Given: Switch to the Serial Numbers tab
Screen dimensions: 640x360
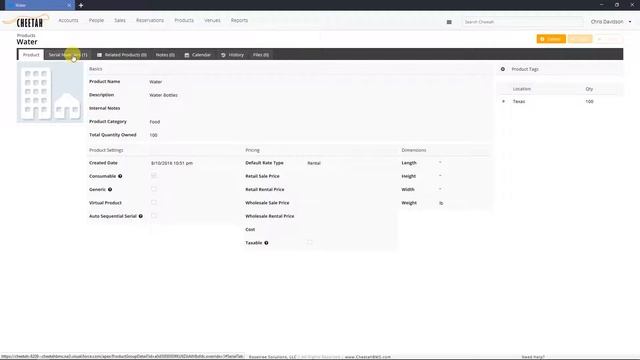Looking at the screenshot, I should point(68,55).
